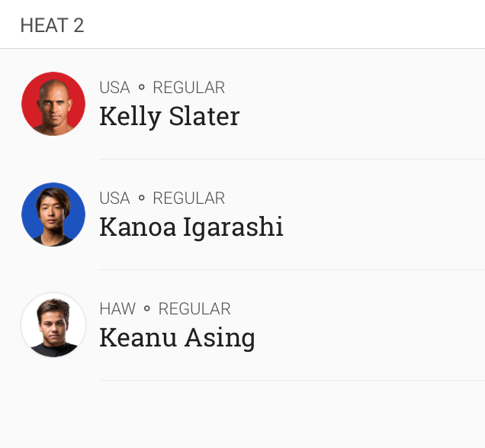Click the USA label above Kelly Slater
Screen dimensions: 485x448
point(114,88)
